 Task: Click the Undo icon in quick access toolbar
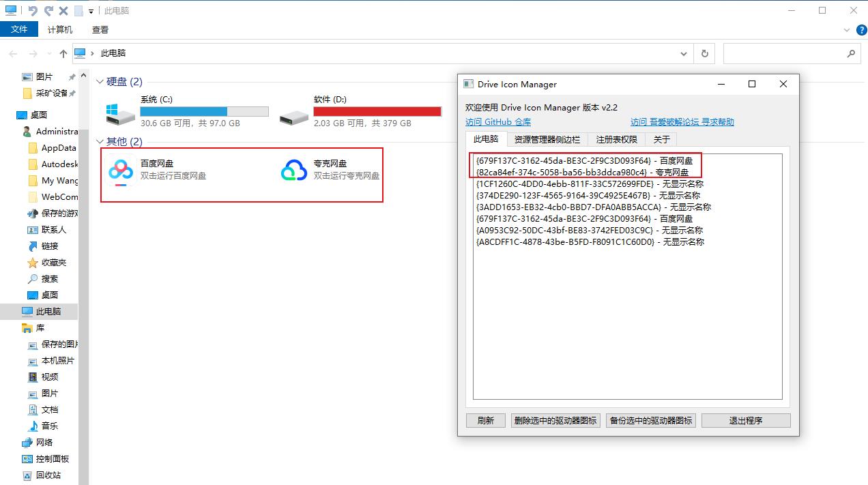pos(32,10)
